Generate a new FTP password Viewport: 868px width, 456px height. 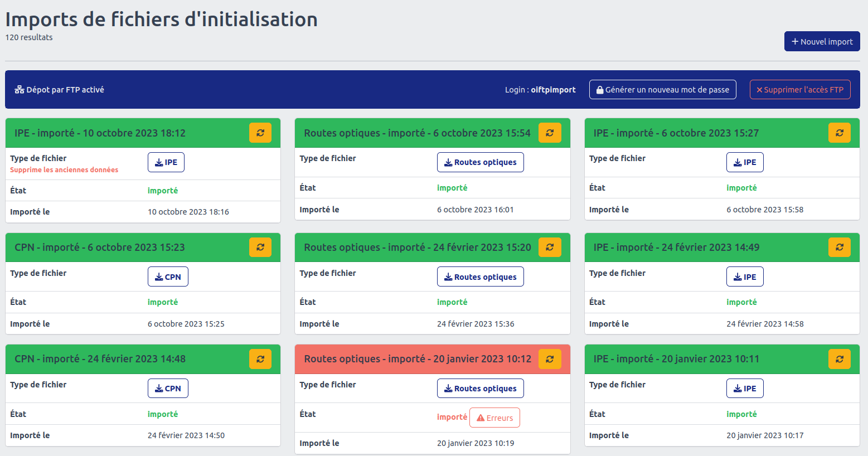(x=662, y=90)
